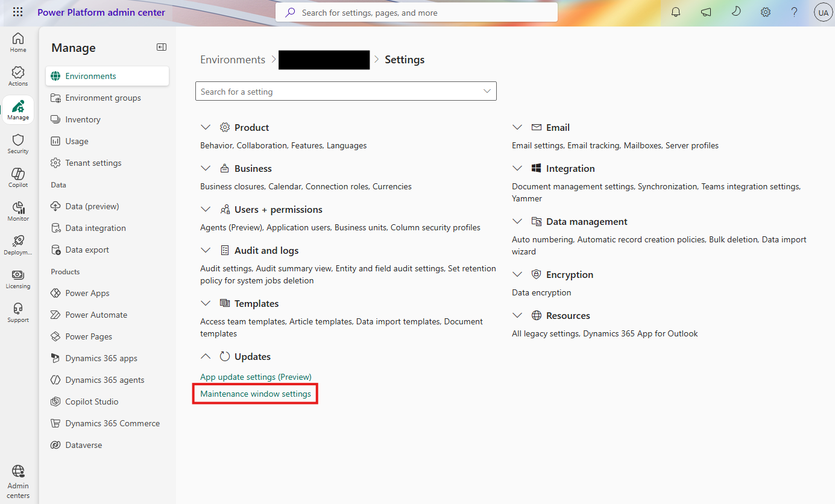Collapse the Resources section chevron

pyautogui.click(x=517, y=316)
